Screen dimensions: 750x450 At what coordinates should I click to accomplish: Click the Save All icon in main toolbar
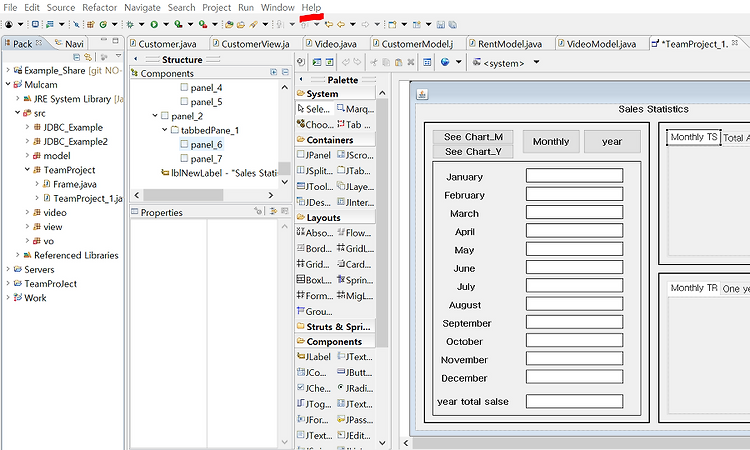tap(452, 24)
